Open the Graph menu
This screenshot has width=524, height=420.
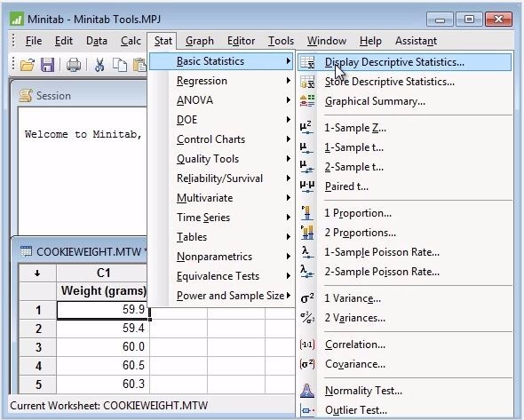click(200, 41)
